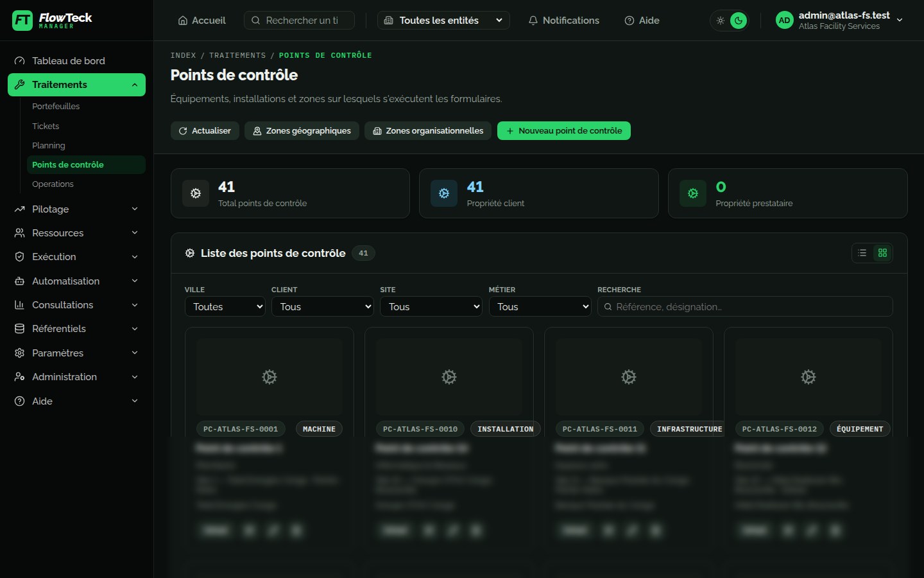This screenshot has height=578, width=924.
Task: Expand the Administration sidebar section
Action: 76,377
